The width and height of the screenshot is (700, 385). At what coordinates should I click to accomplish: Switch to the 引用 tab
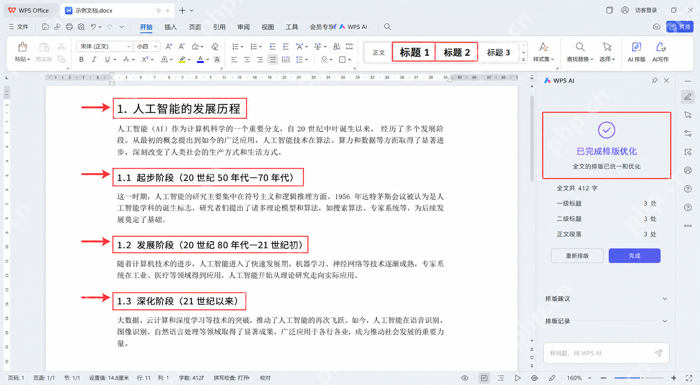(x=219, y=27)
